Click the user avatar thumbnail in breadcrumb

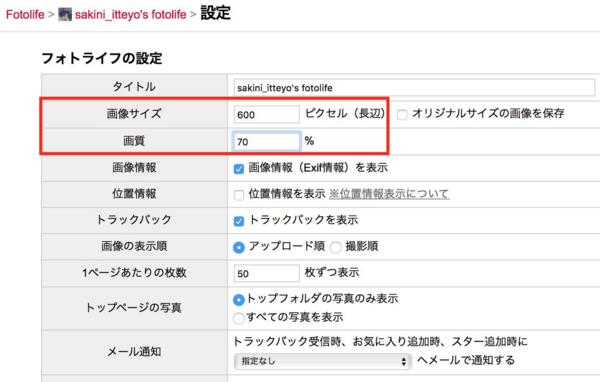(65, 15)
